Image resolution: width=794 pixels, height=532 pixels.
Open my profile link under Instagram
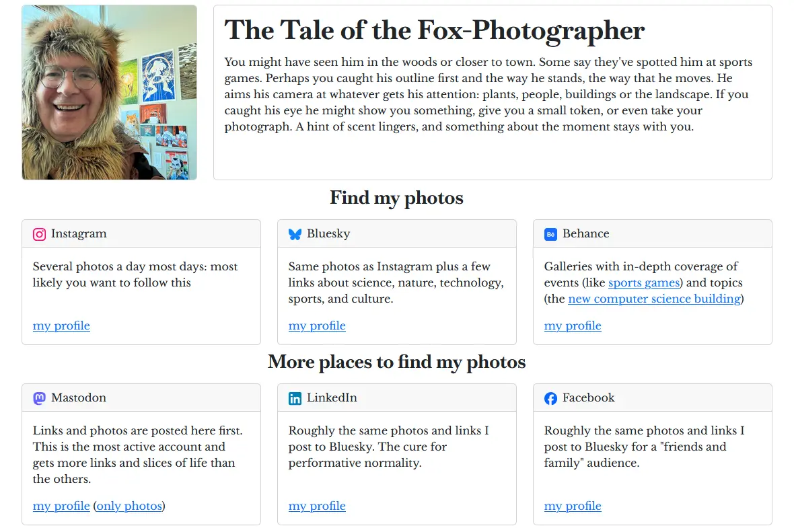(61, 326)
